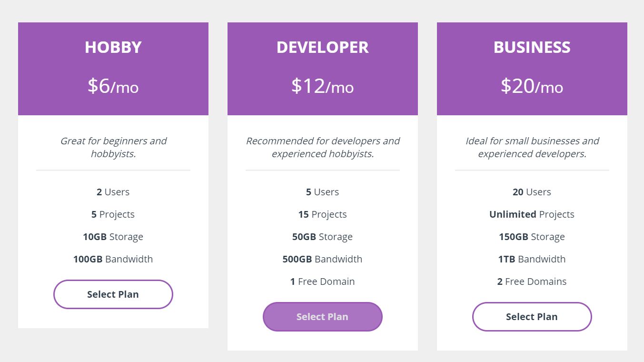This screenshot has height=362, width=644.
Task: Click the $20/mo price text
Action: tap(532, 86)
